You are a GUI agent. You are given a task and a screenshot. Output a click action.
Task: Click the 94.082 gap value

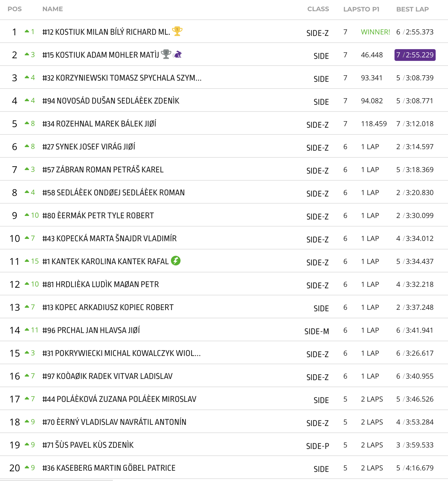(x=372, y=101)
